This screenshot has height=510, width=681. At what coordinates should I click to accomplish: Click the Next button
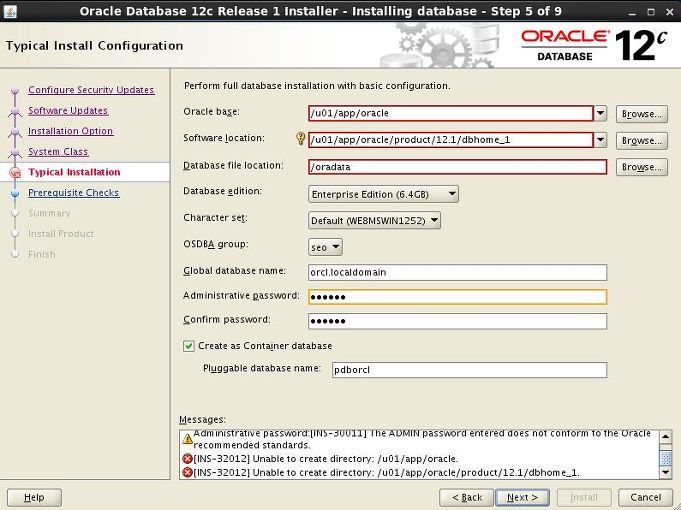pos(522,497)
